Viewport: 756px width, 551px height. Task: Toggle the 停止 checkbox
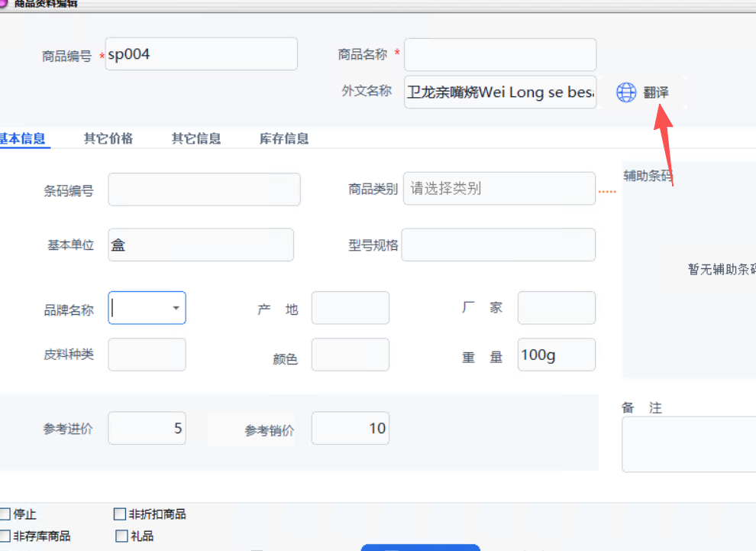pyautogui.click(x=5, y=514)
